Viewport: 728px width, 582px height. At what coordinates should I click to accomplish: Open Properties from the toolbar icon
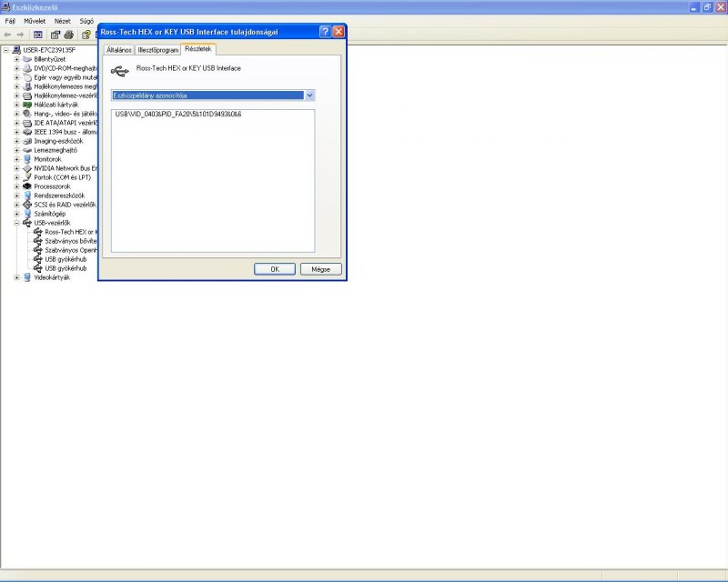[56, 35]
